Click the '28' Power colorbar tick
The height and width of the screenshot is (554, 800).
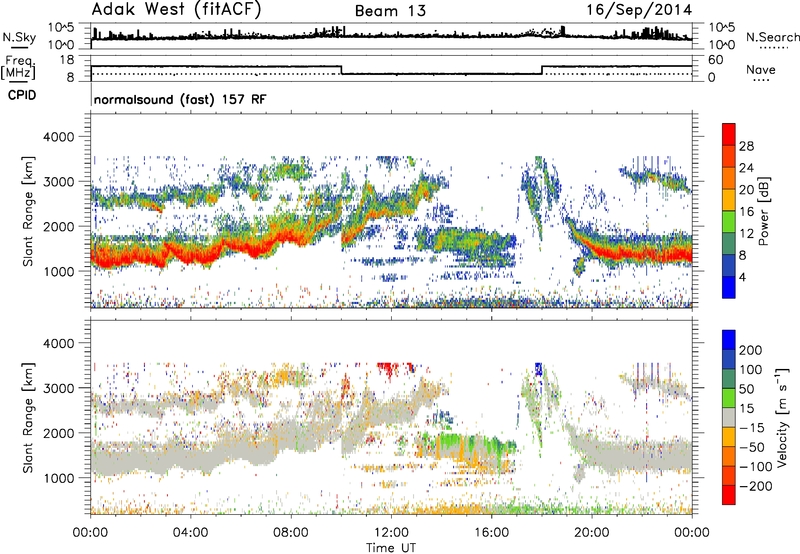coord(746,146)
